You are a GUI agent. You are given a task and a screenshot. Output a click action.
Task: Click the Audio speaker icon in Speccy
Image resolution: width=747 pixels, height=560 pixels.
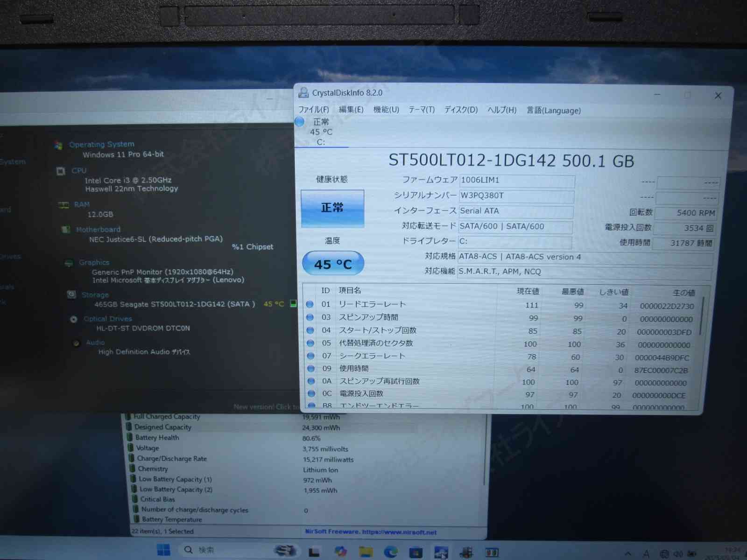pos(76,343)
